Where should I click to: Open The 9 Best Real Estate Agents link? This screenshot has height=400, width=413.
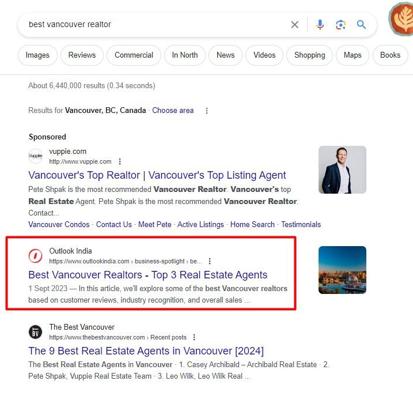click(x=146, y=351)
